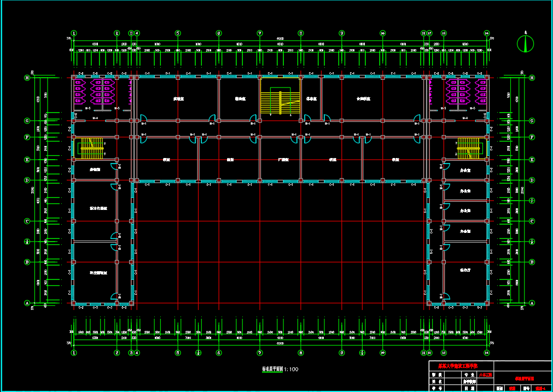Image resolution: width=553 pixels, height=392 pixels.
Task: Pick the magenta toilet fixtures in top-left restroom
Action: 96,91
